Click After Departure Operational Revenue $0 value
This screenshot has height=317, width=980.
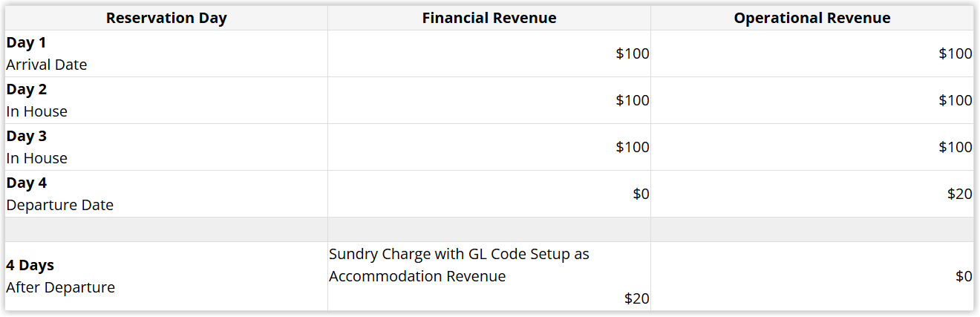[x=964, y=276]
